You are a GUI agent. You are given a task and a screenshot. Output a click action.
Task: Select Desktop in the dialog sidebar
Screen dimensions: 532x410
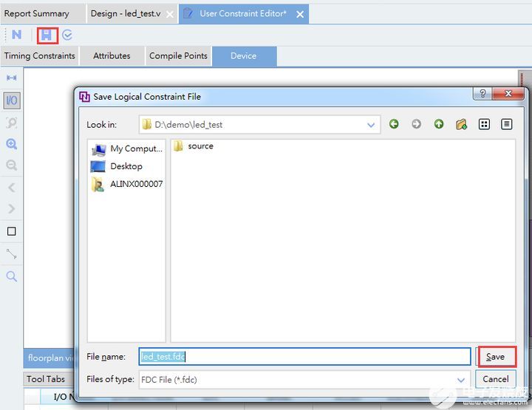117,166
